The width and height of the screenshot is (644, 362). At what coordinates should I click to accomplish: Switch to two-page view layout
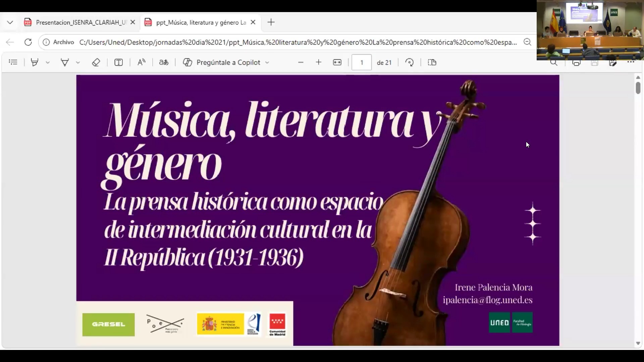432,62
